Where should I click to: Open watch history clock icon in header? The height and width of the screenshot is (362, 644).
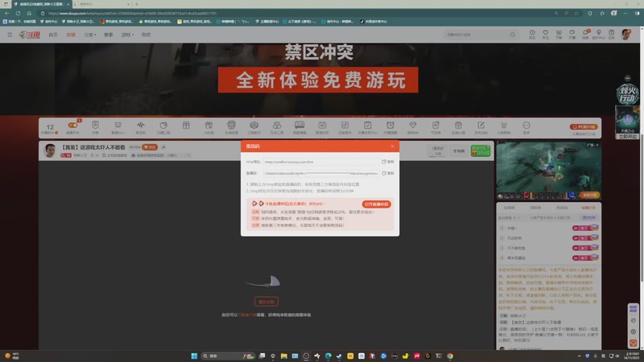tap(532, 34)
